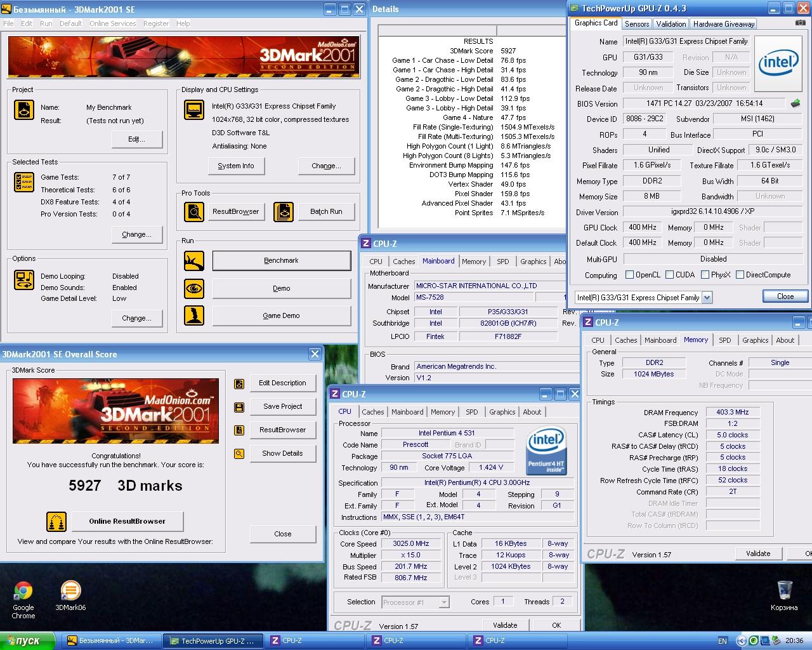
Task: Click the Save Project floppy disk icon
Action: pyautogui.click(x=239, y=407)
